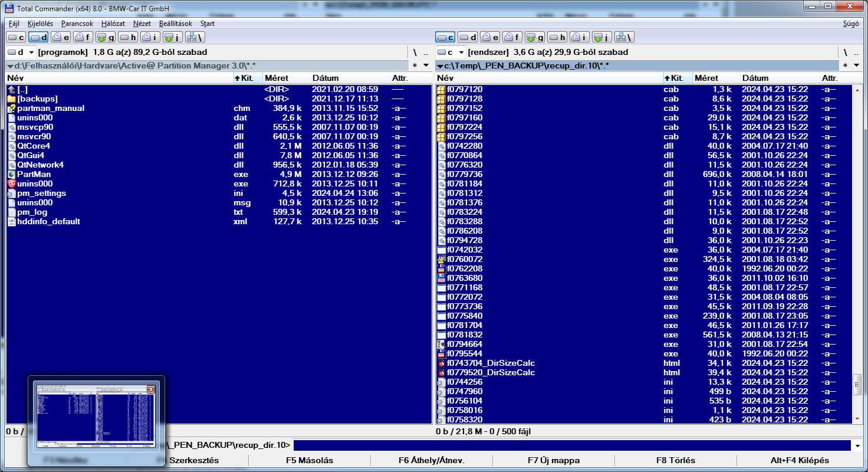Sort left panel by Név column
The width and height of the screenshot is (868, 472).
(x=119, y=78)
